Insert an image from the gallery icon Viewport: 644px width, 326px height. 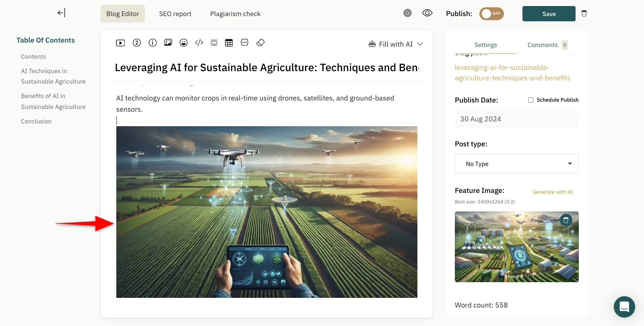coord(168,43)
